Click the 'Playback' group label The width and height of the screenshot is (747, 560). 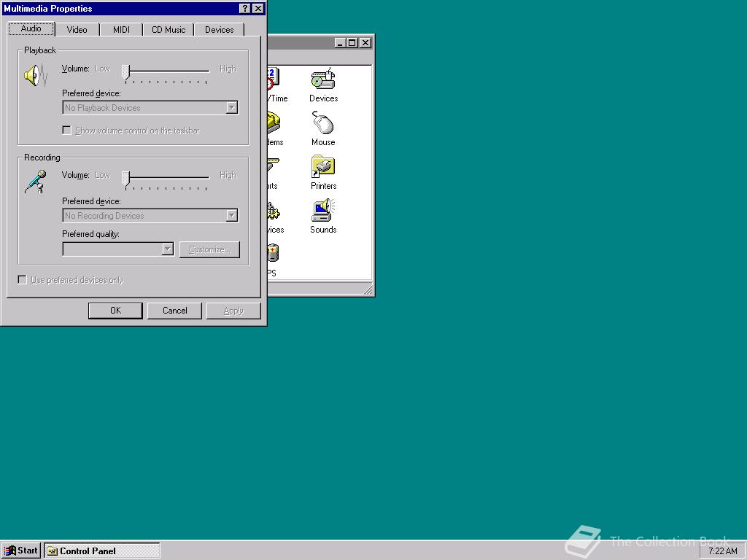(x=40, y=50)
